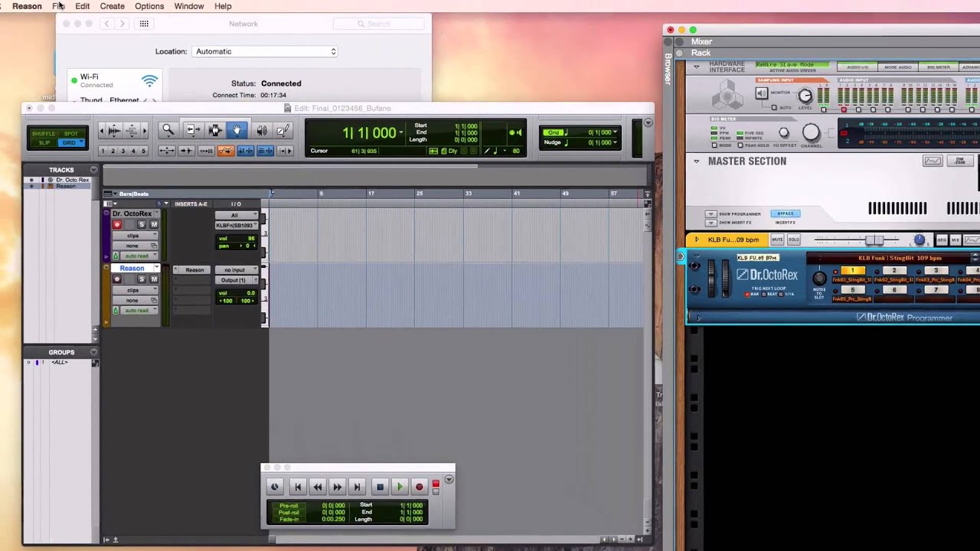Mute the Dr. OctoRex track
The width and height of the screenshot is (980, 551).
point(154,225)
